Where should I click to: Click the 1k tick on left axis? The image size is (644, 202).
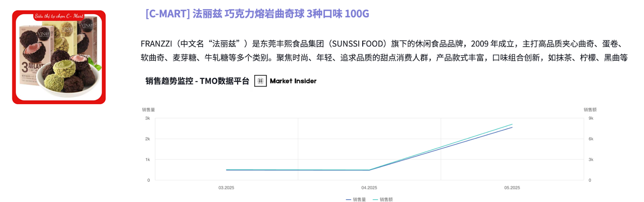[x=147, y=160]
